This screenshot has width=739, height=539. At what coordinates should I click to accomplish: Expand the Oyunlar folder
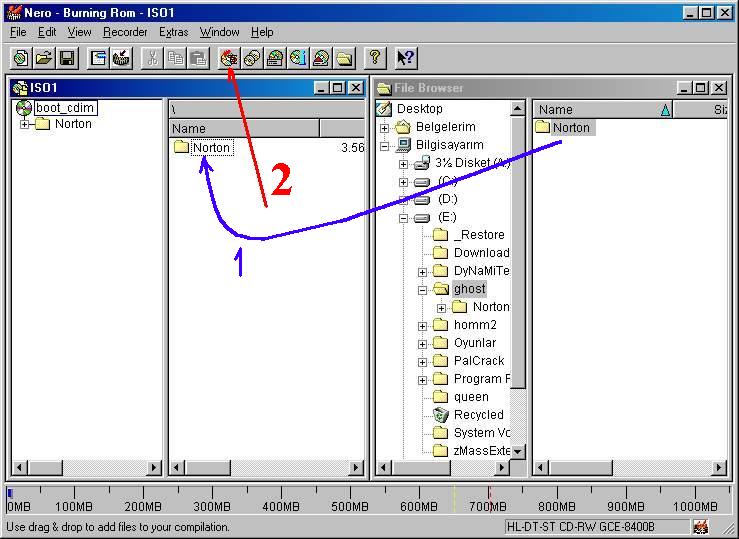(x=422, y=344)
